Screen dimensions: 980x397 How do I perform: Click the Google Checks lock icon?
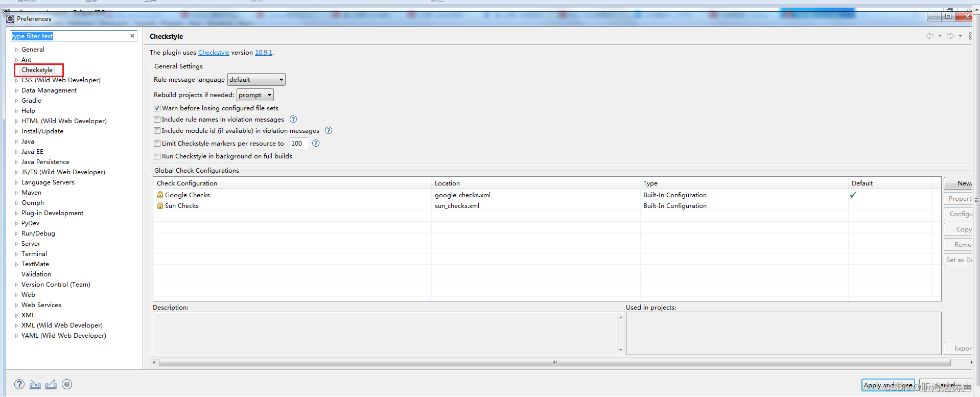click(x=160, y=195)
